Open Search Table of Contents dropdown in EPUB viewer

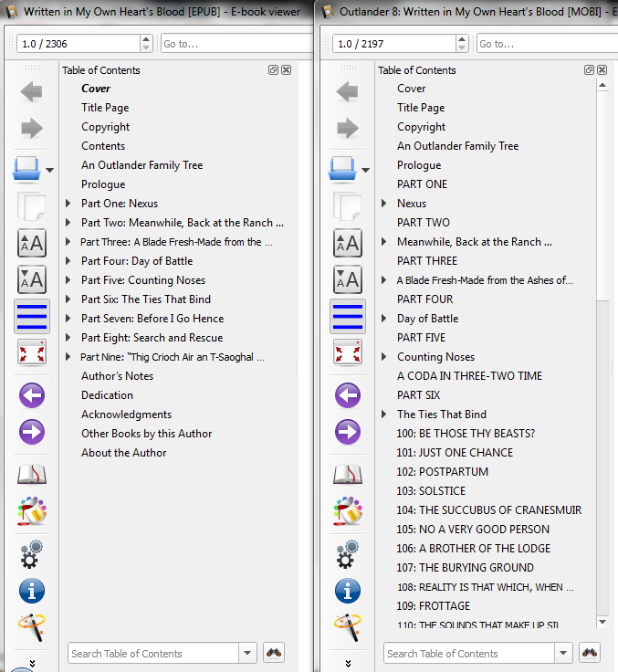pyautogui.click(x=247, y=653)
